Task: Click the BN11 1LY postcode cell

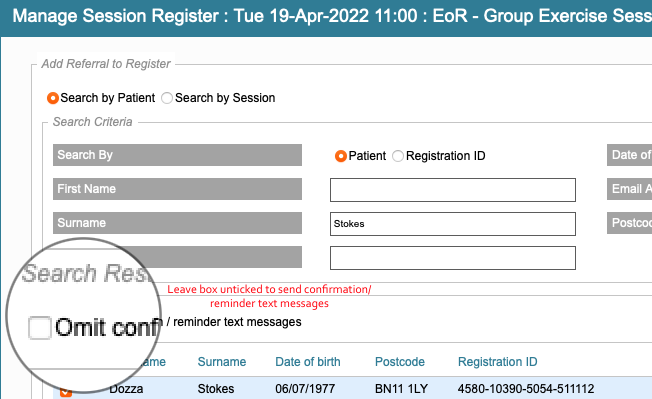Action: click(x=401, y=389)
